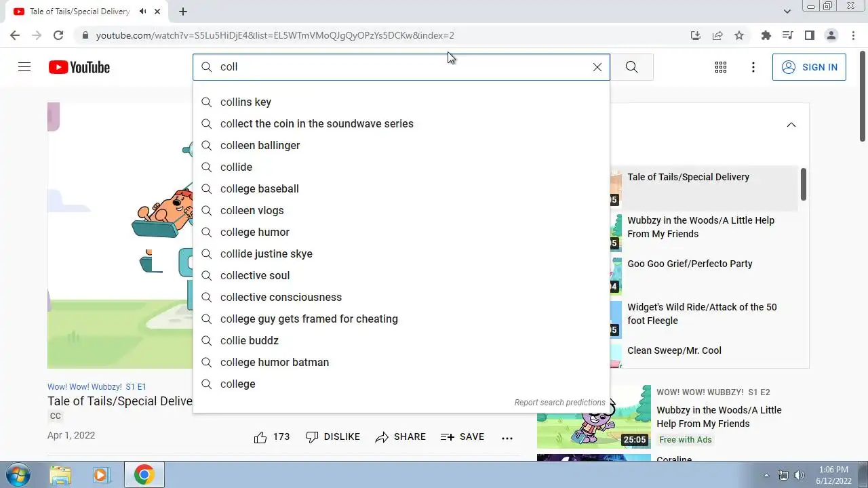
Task: Click the page vertical scrollbar
Action: click(863, 95)
